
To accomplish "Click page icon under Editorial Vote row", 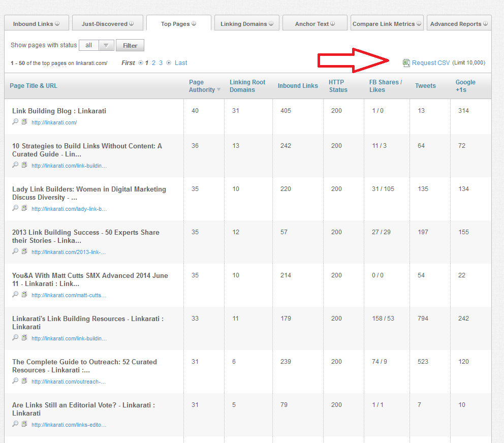I will pos(24,424).
